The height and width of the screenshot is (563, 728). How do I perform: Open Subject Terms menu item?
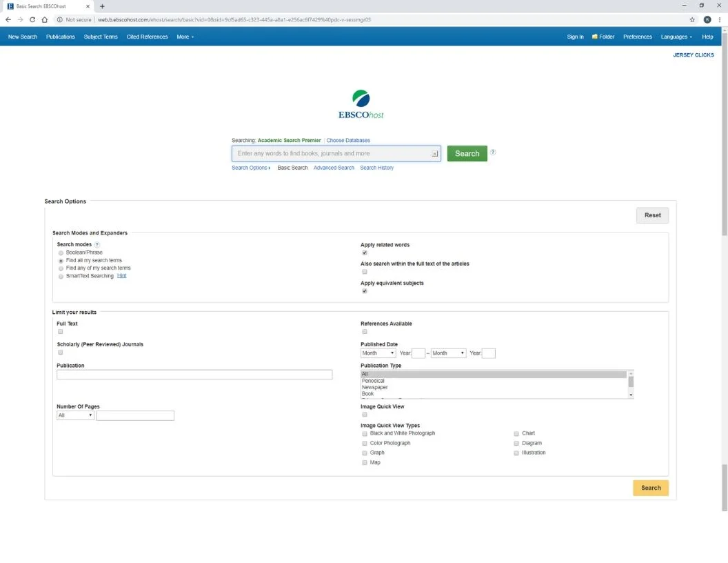point(101,37)
